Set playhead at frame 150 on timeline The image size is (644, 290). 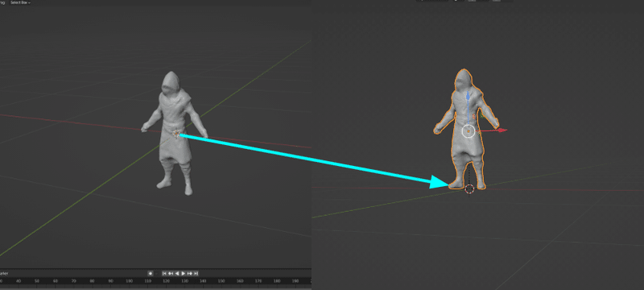coord(221,281)
